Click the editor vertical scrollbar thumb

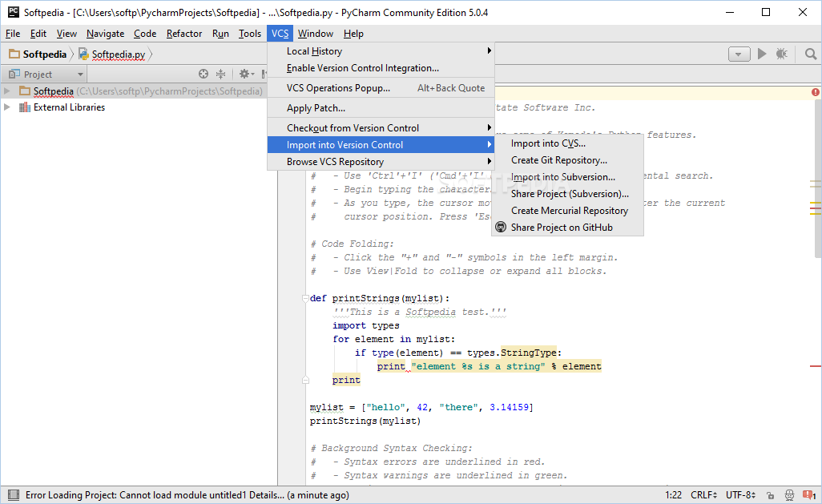(818, 177)
